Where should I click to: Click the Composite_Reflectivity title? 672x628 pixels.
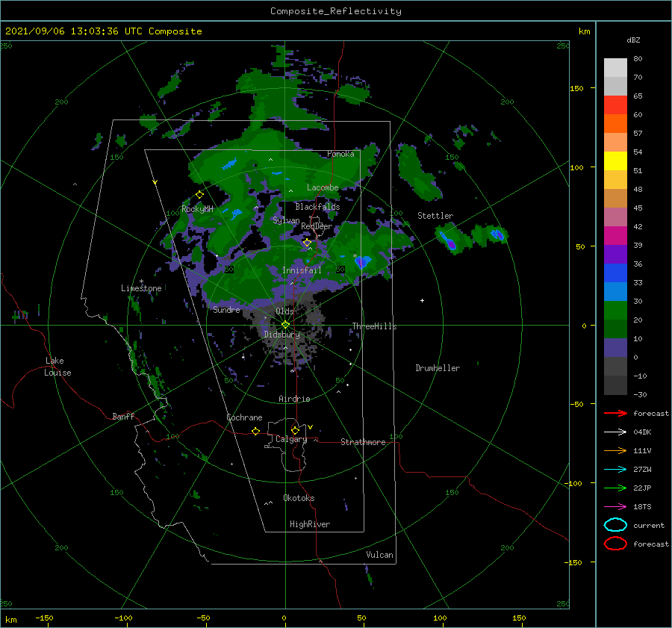point(336,11)
